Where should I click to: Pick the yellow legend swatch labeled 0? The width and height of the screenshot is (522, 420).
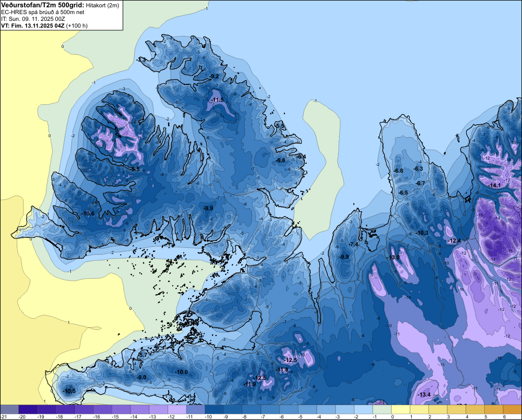coord(401,410)
